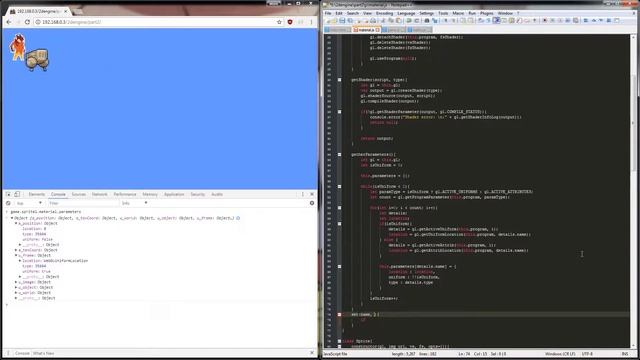Screen dimensions: 640x360
Task: Click the Save icon in Notepad++ toolbar
Action: (342, 20)
